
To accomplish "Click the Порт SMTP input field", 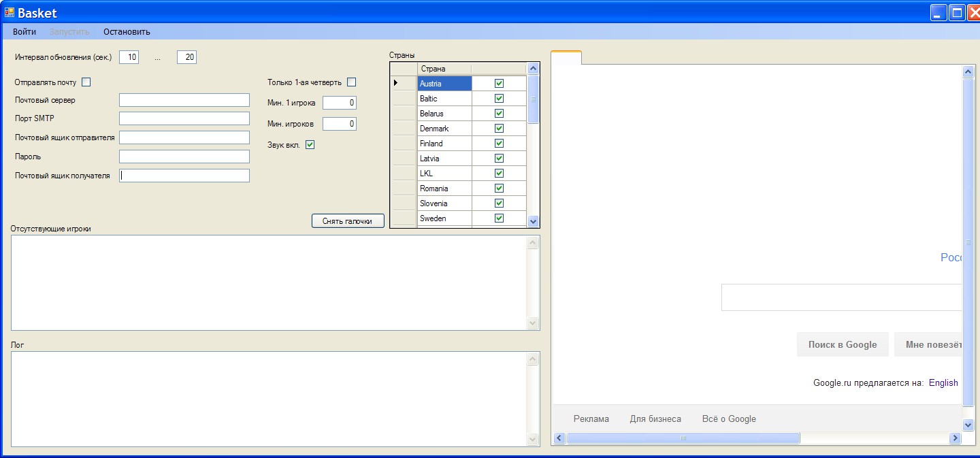I will (x=184, y=118).
